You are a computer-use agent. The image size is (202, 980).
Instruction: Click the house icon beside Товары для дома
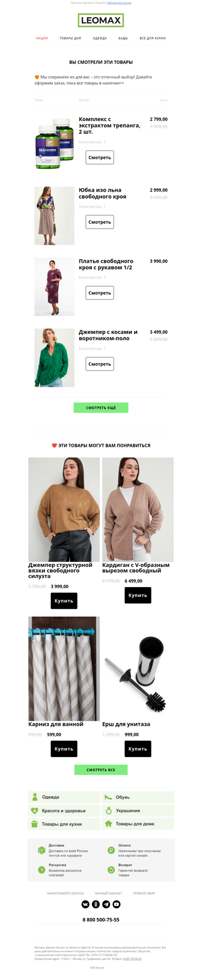pyautogui.click(x=108, y=824)
